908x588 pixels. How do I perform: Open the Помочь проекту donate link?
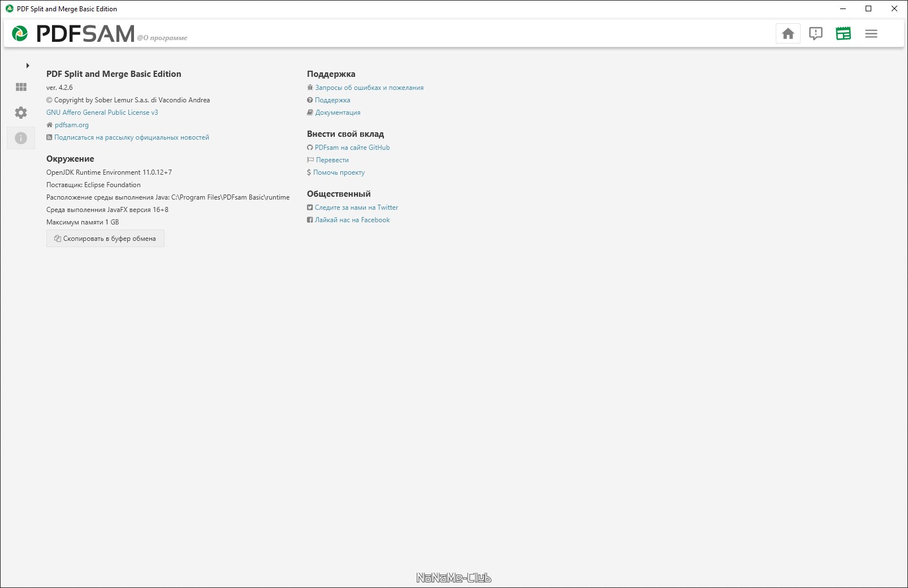(339, 172)
